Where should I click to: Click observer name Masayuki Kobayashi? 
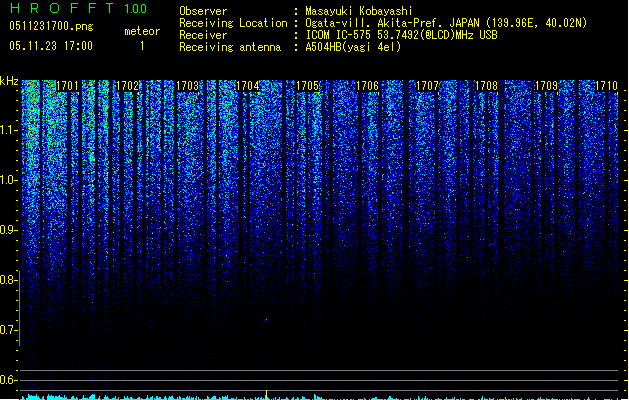point(359,11)
